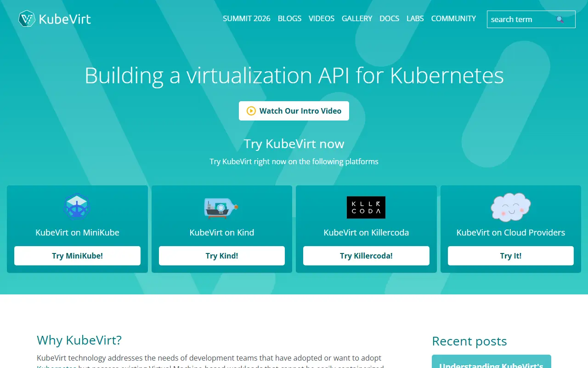Click the KubeVirt logo in the header
The height and width of the screenshot is (368, 588).
[55, 19]
